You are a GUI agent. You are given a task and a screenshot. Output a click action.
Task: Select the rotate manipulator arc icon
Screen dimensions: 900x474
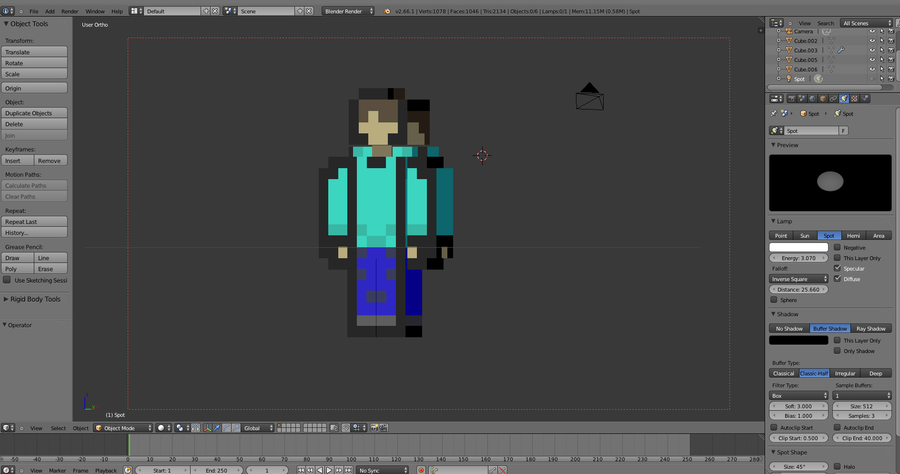point(226,428)
